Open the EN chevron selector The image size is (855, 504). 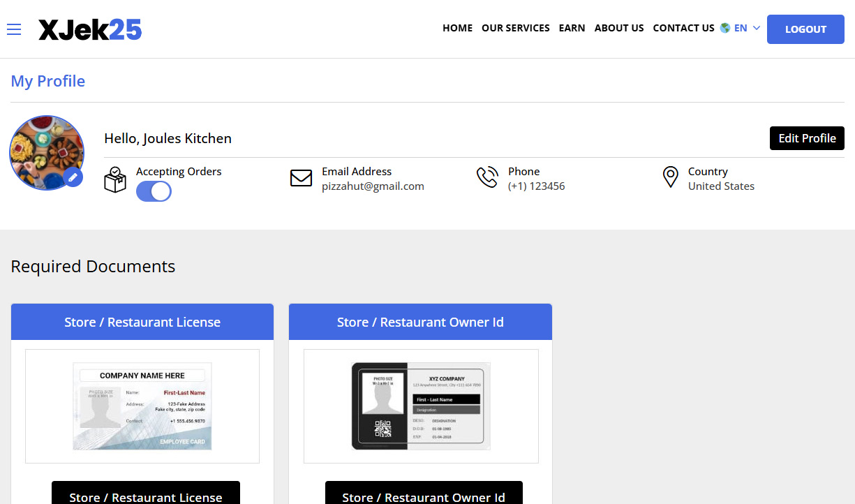(x=758, y=29)
